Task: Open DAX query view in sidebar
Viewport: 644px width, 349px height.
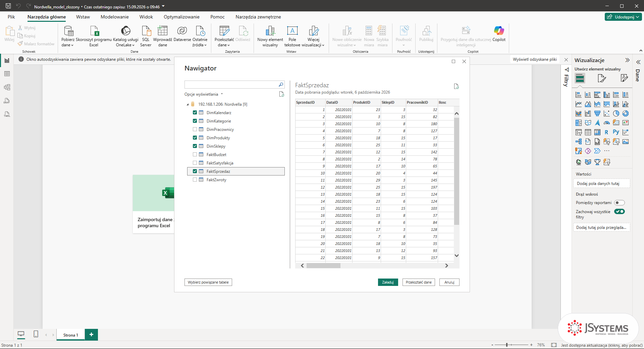Action: coord(7,101)
